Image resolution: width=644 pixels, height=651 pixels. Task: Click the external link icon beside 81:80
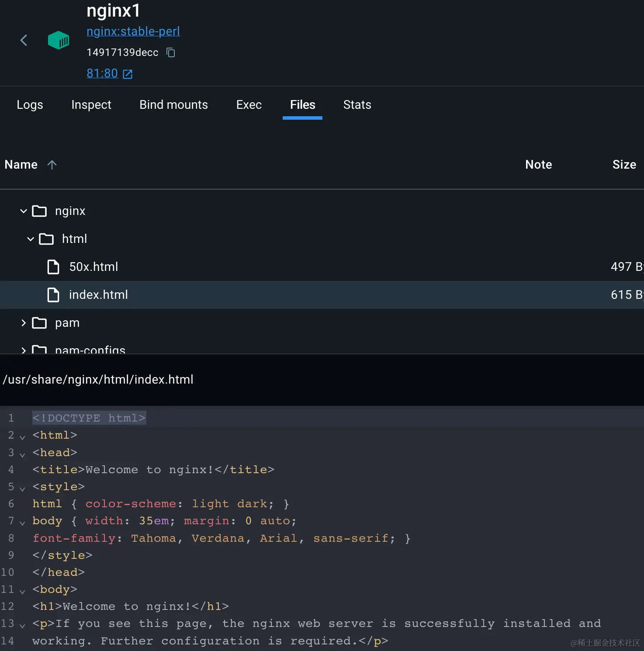[x=128, y=74]
